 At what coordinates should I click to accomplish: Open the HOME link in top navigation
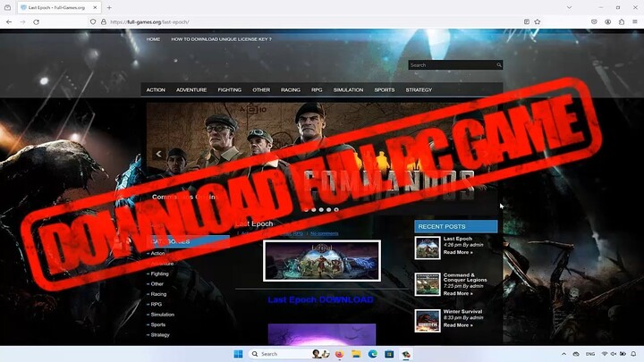point(153,39)
